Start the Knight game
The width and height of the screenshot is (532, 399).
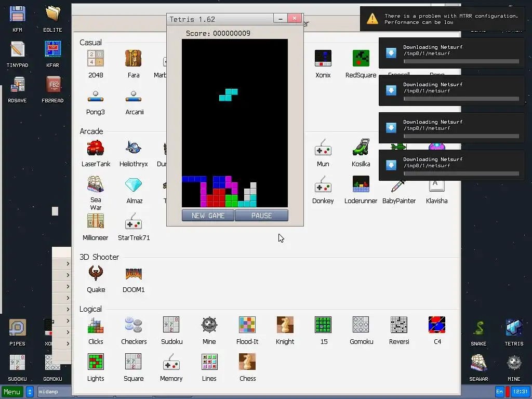285,325
